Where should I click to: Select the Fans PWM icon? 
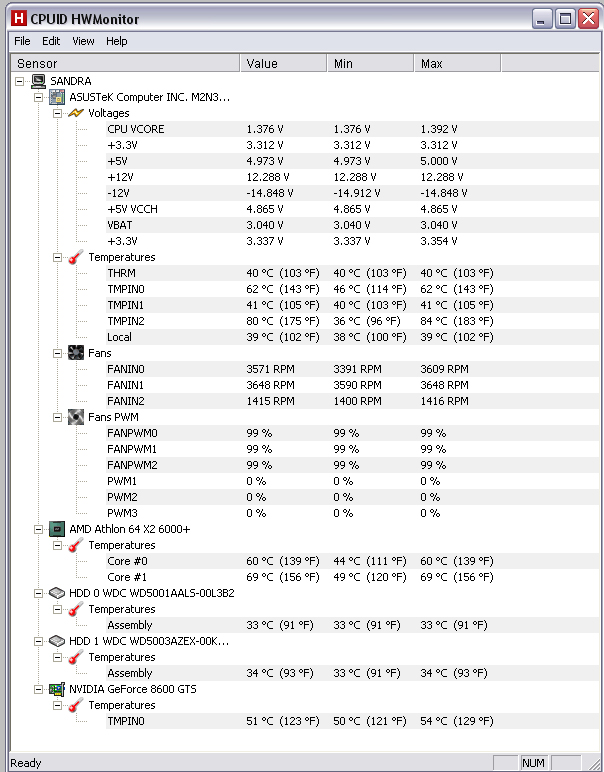[76, 417]
